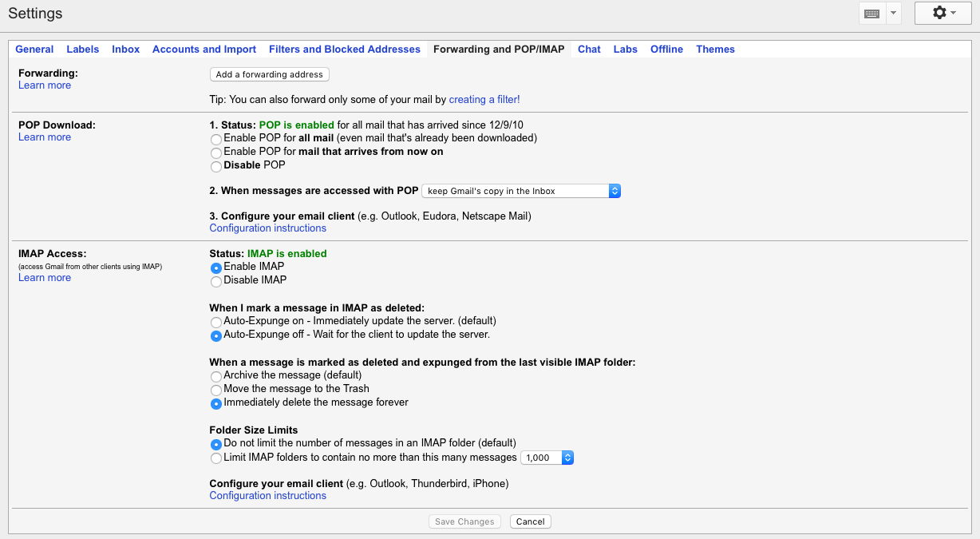The width and height of the screenshot is (980, 539).
Task: Select Archive the message (default)
Action: [x=216, y=376]
